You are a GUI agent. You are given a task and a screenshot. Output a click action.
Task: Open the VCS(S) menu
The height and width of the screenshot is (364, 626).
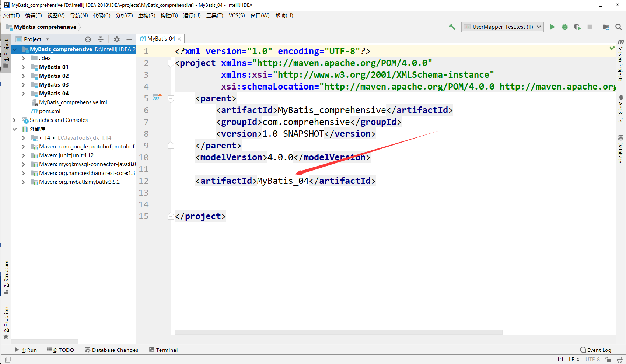[237, 15]
